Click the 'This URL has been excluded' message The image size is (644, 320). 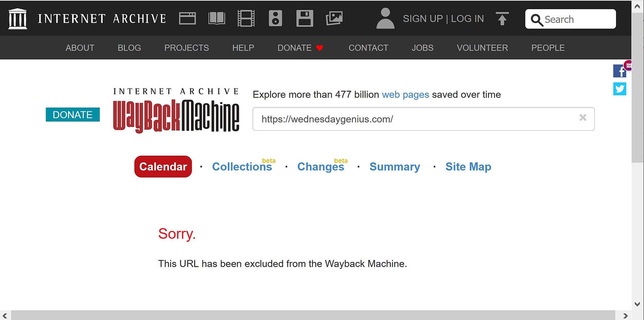pos(282,264)
